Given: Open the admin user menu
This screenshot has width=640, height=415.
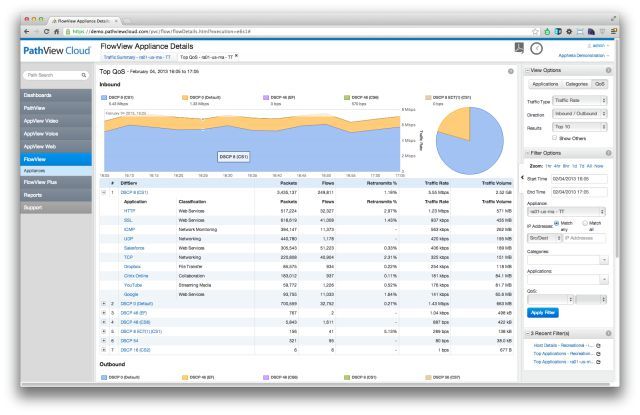Looking at the screenshot, I should pos(598,46).
